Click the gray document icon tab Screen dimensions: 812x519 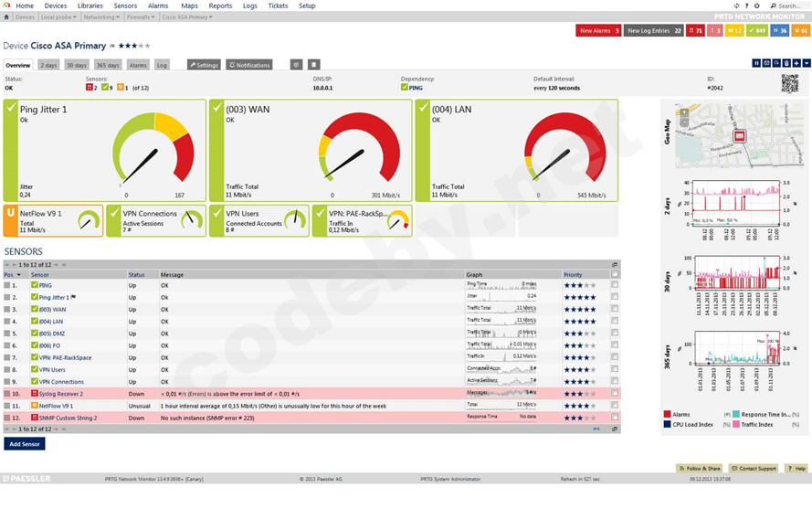314,65
